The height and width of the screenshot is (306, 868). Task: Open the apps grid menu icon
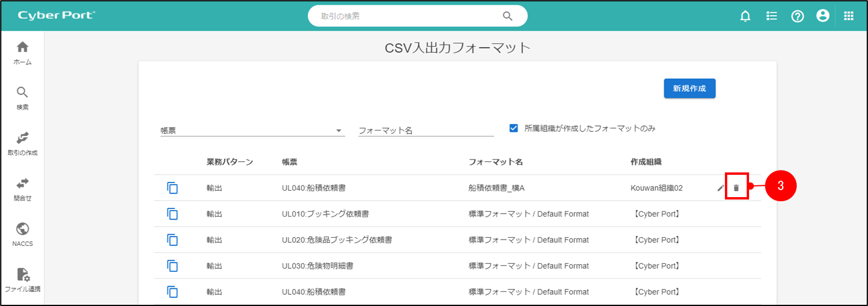849,16
